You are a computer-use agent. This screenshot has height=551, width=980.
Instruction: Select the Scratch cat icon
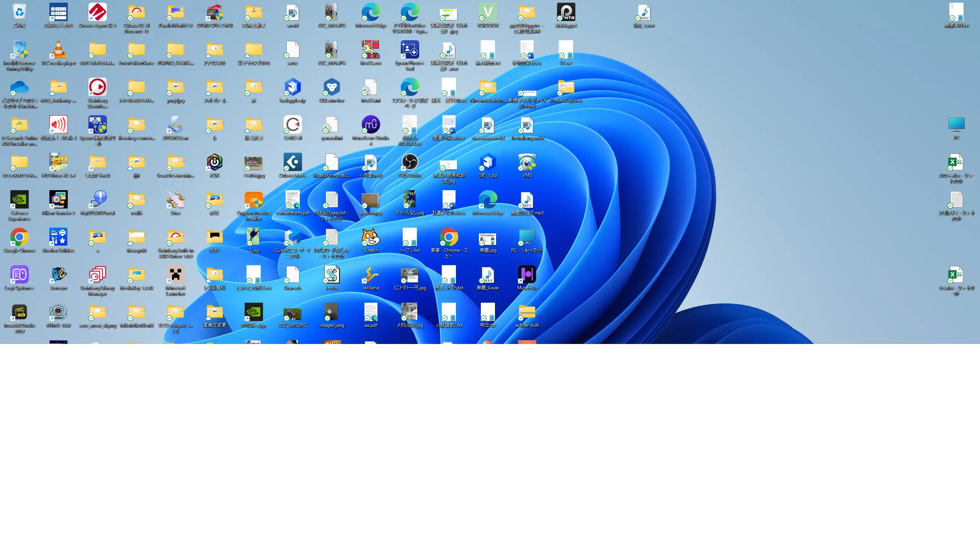tap(371, 237)
